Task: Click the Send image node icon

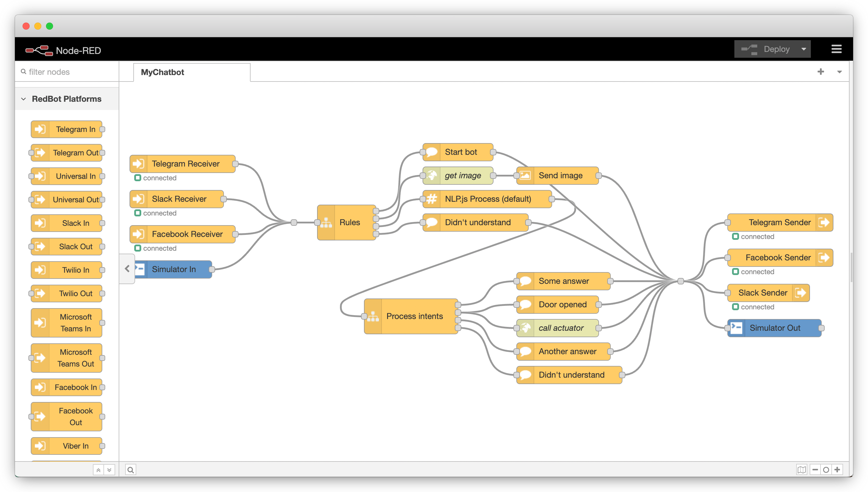Action: (x=525, y=175)
